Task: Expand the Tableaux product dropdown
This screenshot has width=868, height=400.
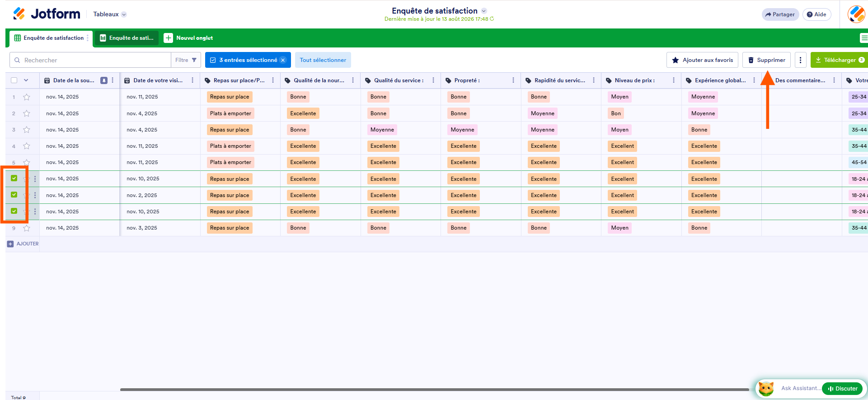Action: tap(124, 14)
